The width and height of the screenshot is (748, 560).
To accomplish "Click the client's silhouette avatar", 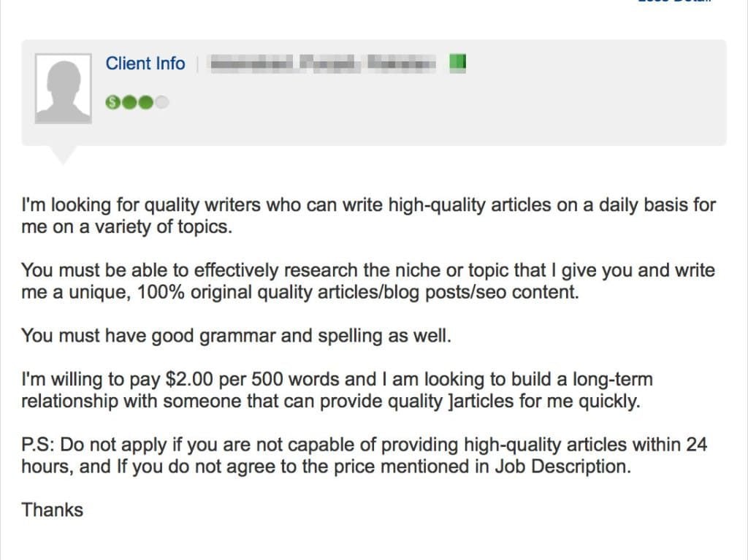I will pyautogui.click(x=64, y=88).
